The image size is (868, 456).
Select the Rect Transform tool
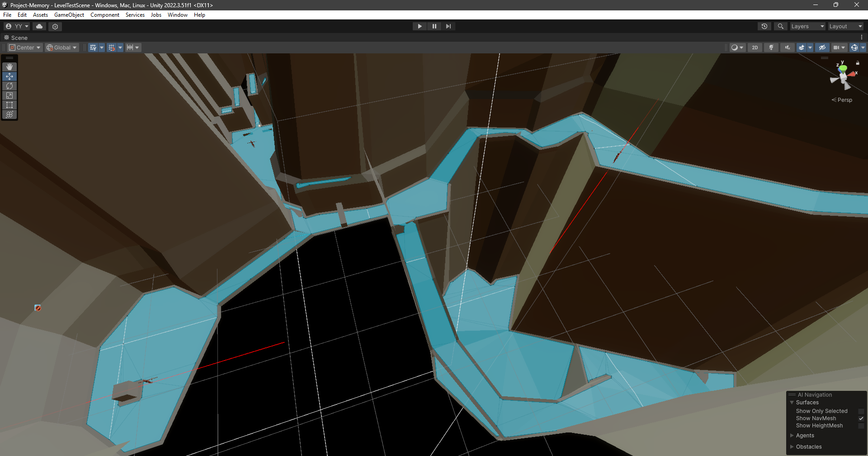click(9, 105)
